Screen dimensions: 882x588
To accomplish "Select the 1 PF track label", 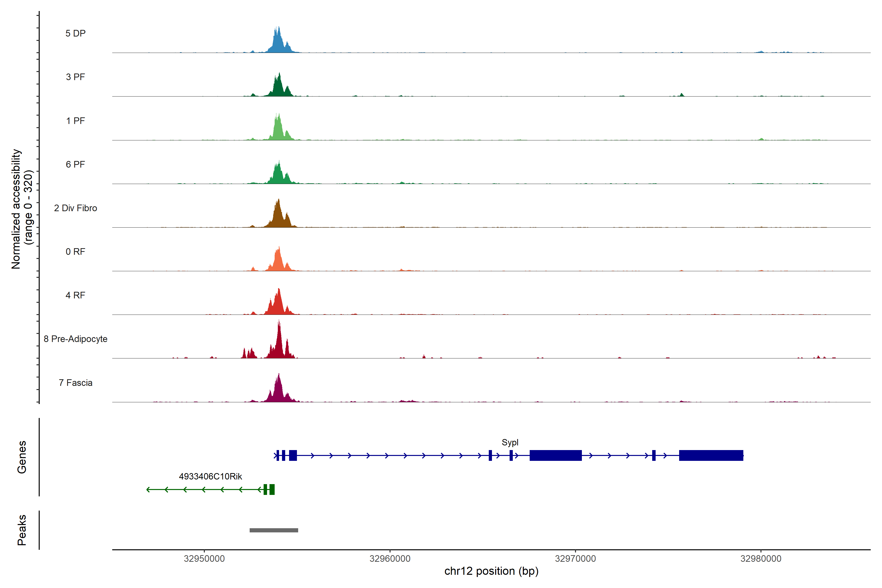I will tap(75, 121).
